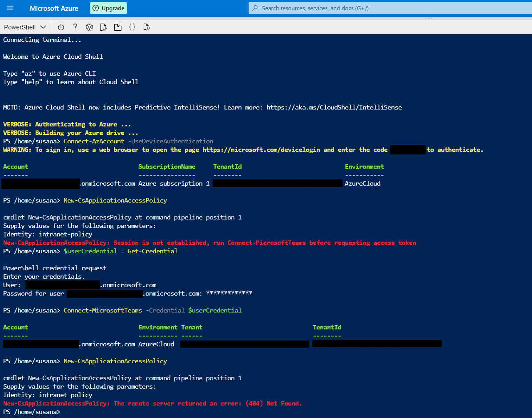Open the editor curly braces icon
Screen dimensions: 532x418
[x=132, y=27]
